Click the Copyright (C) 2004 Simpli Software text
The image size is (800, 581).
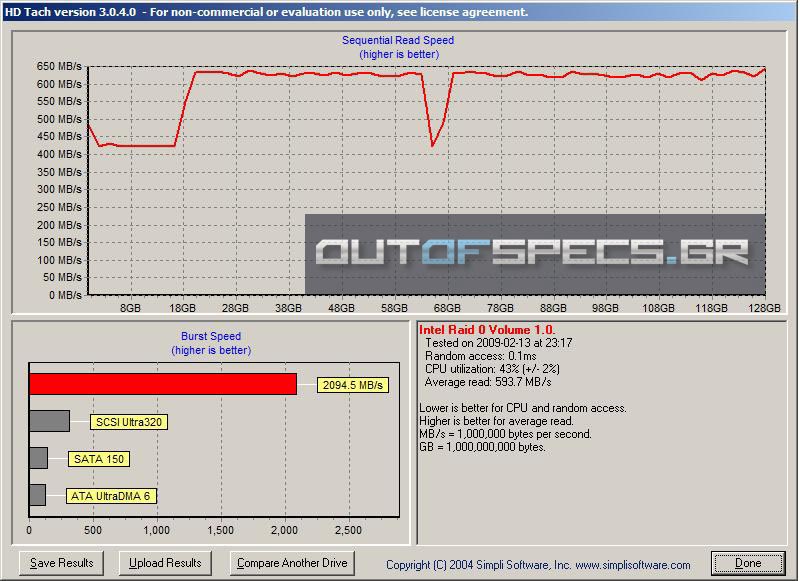pos(479,565)
